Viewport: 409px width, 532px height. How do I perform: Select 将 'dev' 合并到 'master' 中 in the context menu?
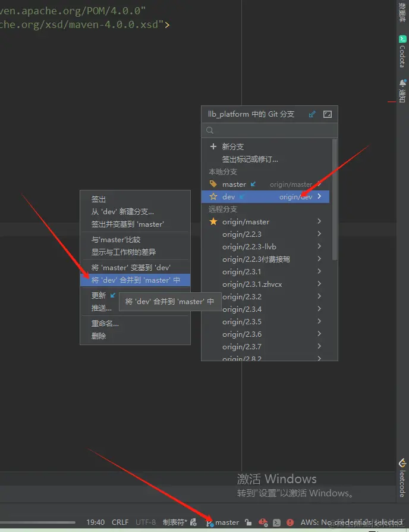[135, 280]
